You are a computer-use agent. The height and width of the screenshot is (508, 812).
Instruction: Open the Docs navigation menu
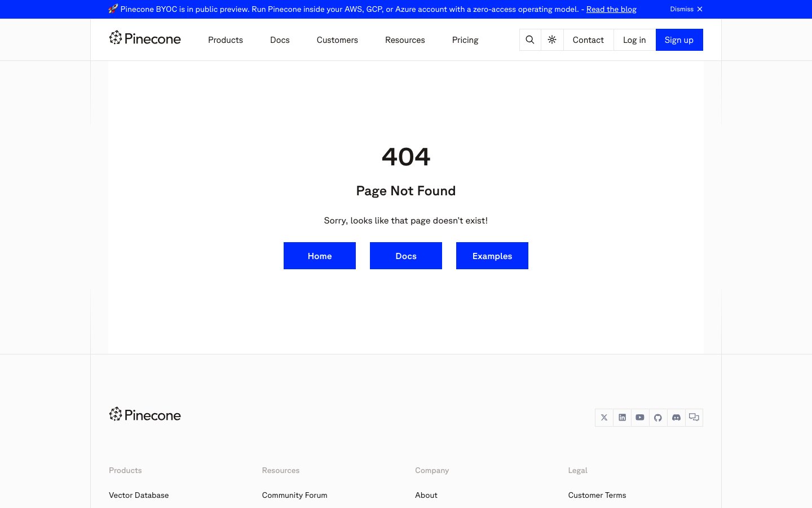(280, 40)
